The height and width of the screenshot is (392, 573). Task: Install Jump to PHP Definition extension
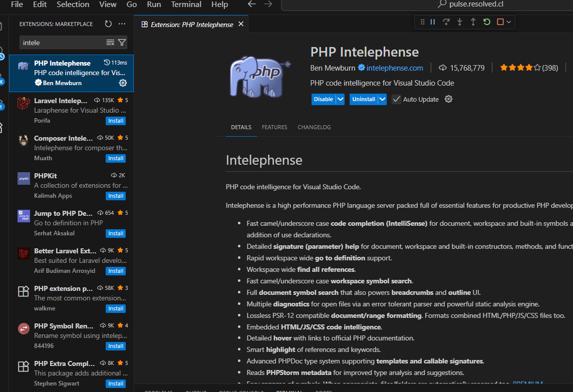116,233
